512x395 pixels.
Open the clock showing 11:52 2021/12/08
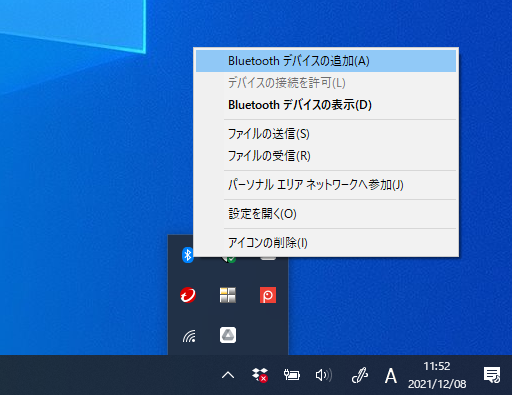coord(437,375)
